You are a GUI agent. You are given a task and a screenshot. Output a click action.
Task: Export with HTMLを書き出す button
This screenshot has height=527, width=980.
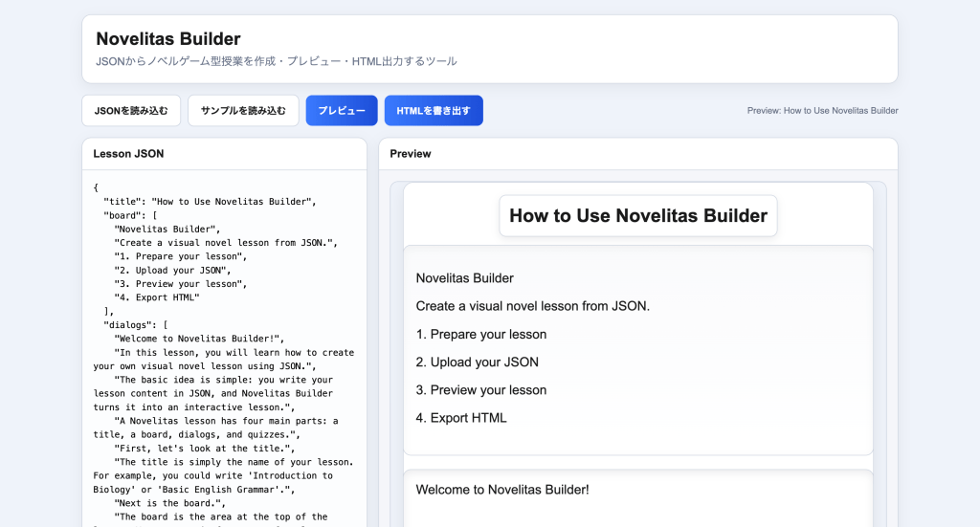434,111
